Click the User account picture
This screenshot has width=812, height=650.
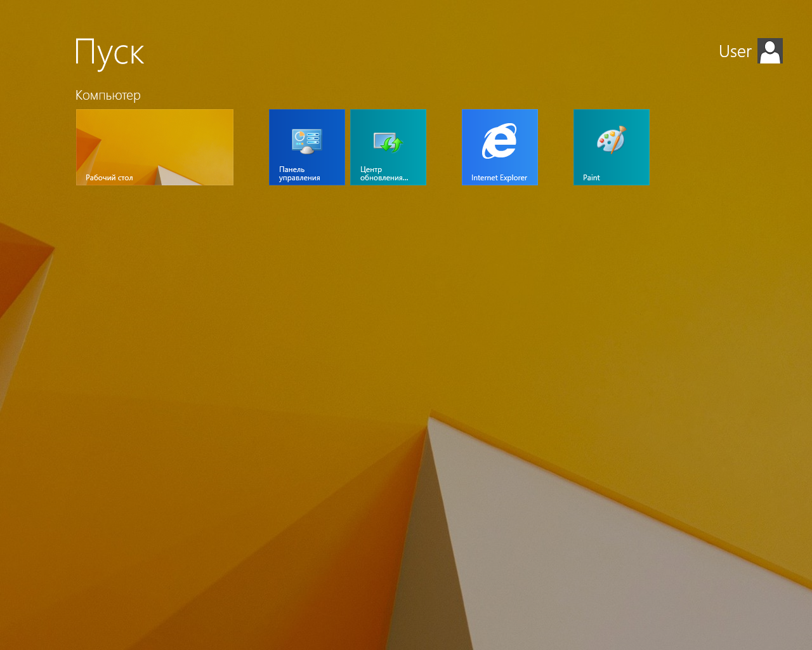(770, 51)
